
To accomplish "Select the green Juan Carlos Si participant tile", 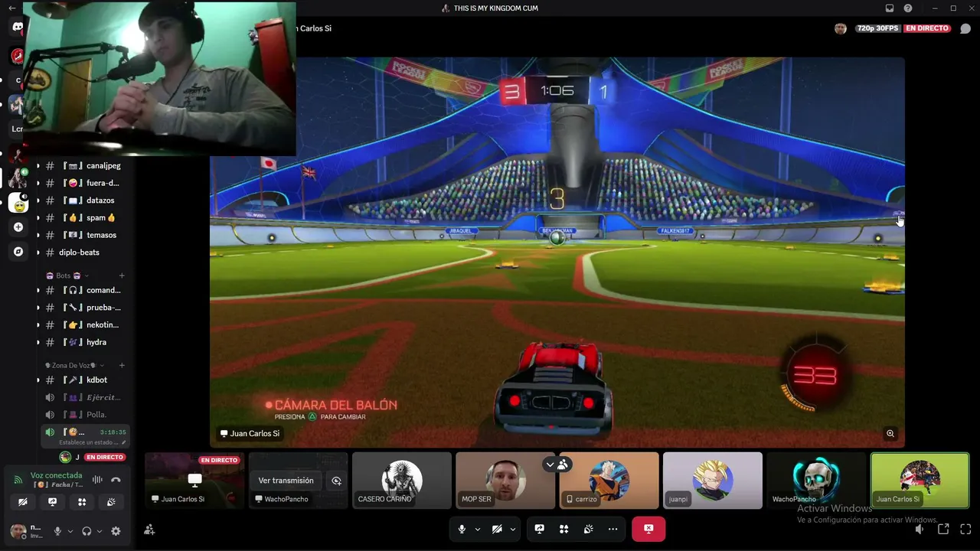I will click(x=920, y=481).
